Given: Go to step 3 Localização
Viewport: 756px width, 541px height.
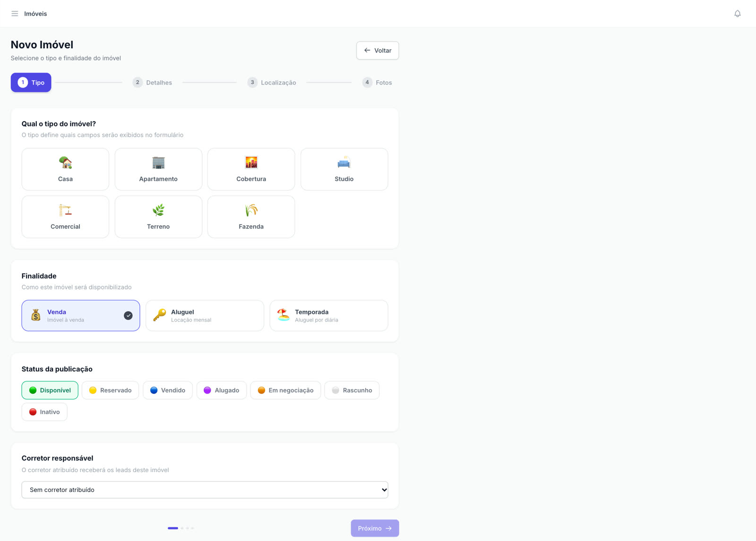Looking at the screenshot, I should [x=272, y=83].
